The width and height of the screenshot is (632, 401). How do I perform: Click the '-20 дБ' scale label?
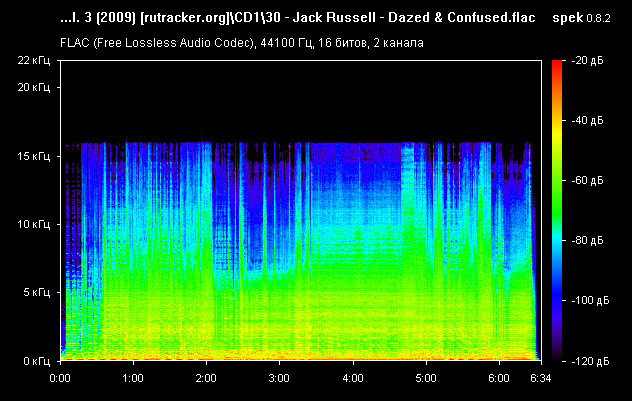click(x=588, y=60)
